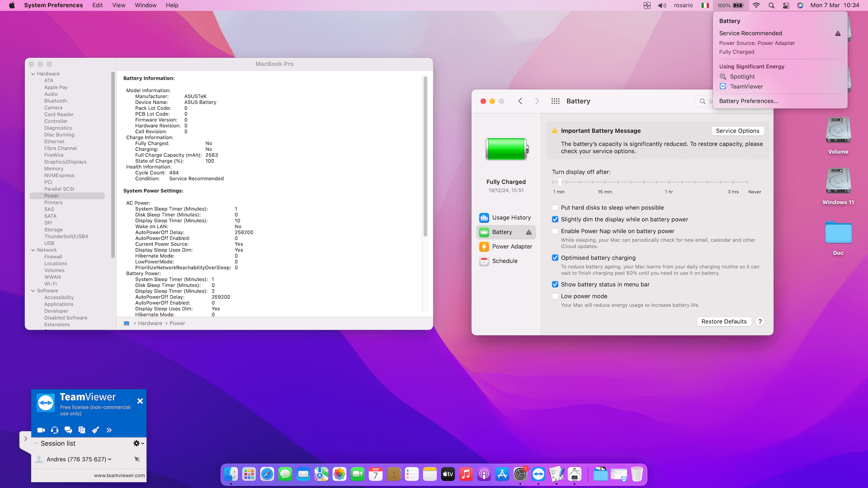
Task: Collapse the Network tree section
Action: click(33, 250)
